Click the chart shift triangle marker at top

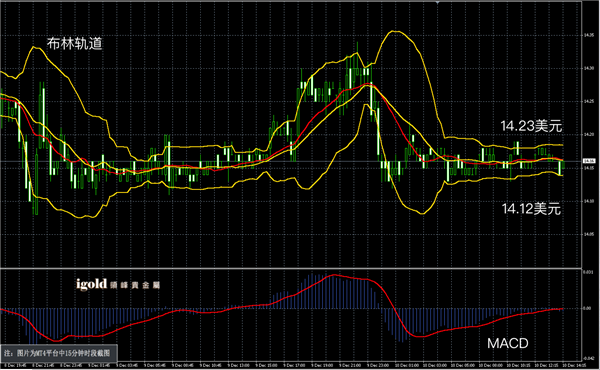pos(437,2)
